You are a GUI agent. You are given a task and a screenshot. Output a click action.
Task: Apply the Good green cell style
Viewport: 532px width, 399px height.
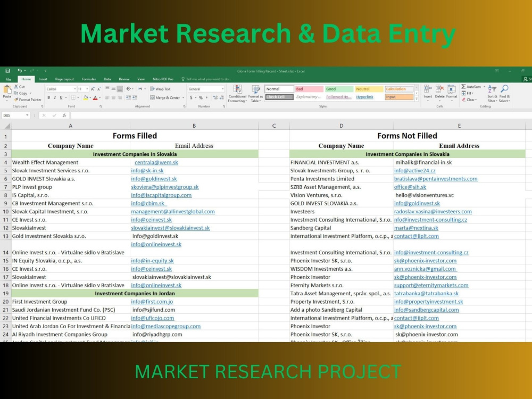pyautogui.click(x=338, y=89)
